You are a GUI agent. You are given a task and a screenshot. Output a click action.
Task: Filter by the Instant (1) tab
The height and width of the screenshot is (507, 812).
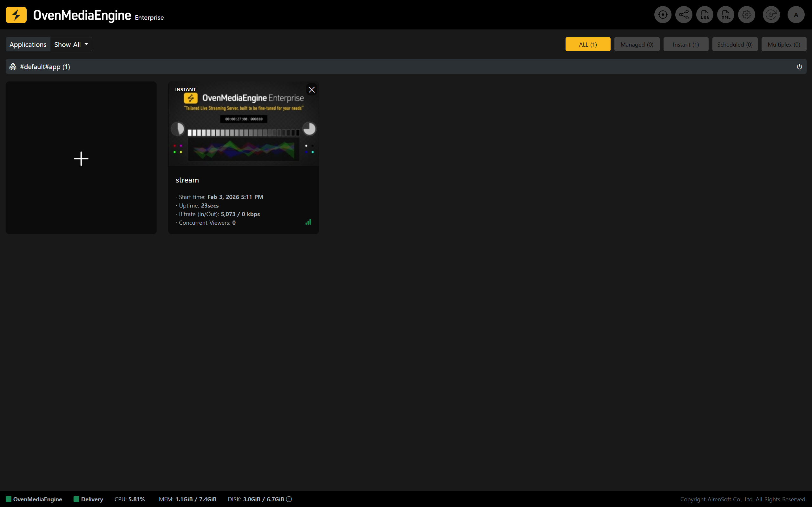685,44
